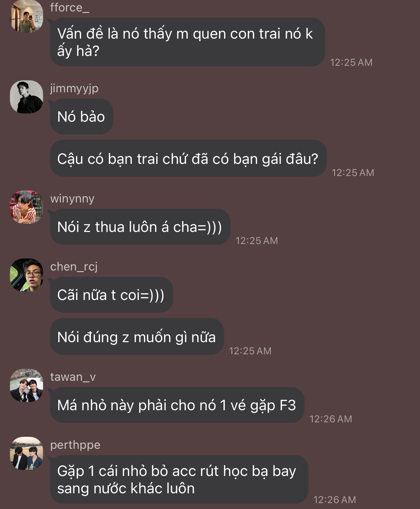Open winynny's profile avatar
The width and height of the screenshot is (420, 509).
(26, 207)
